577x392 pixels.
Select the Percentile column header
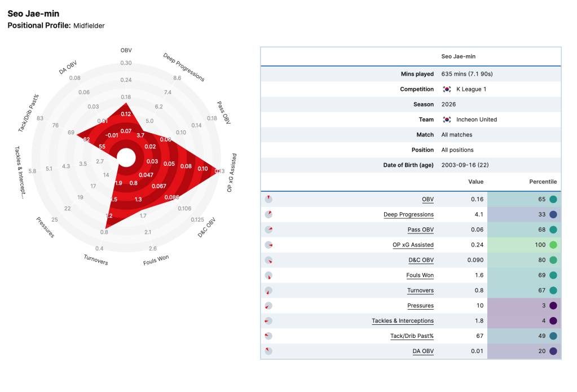[x=543, y=182]
